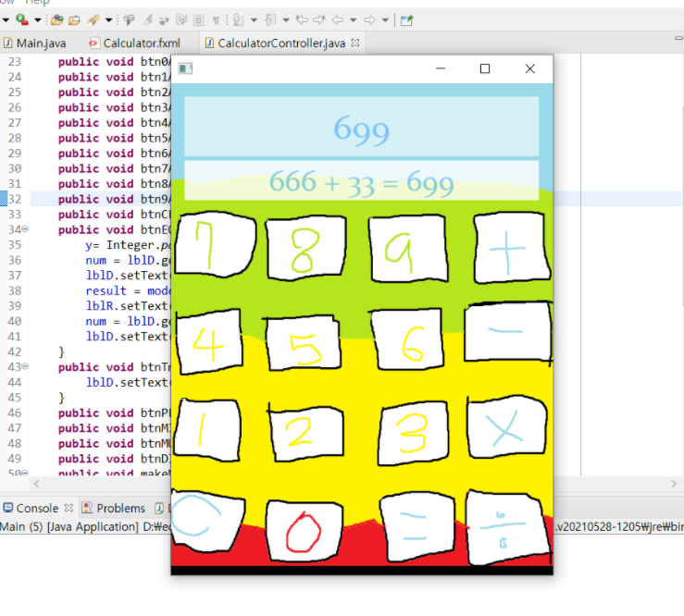
Task: Click the 699 result display label
Action: click(362, 127)
